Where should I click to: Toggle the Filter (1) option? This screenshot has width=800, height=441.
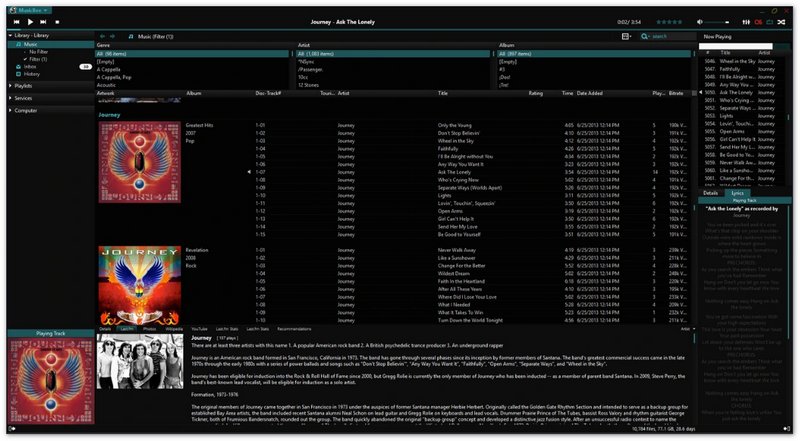tap(38, 59)
